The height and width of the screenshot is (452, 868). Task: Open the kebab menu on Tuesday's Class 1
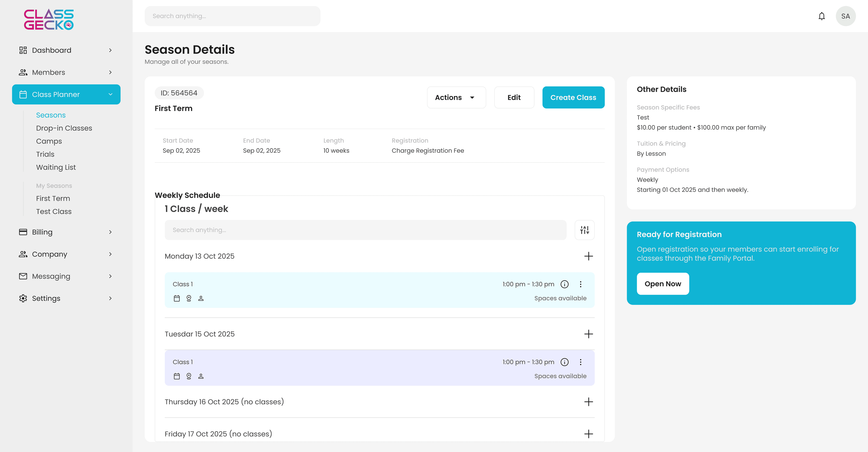[580, 362]
